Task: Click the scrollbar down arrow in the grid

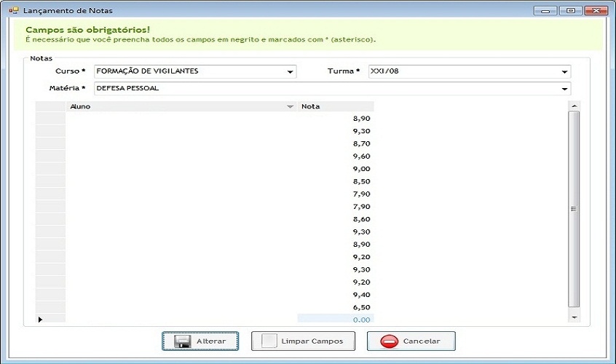Action: (x=574, y=317)
